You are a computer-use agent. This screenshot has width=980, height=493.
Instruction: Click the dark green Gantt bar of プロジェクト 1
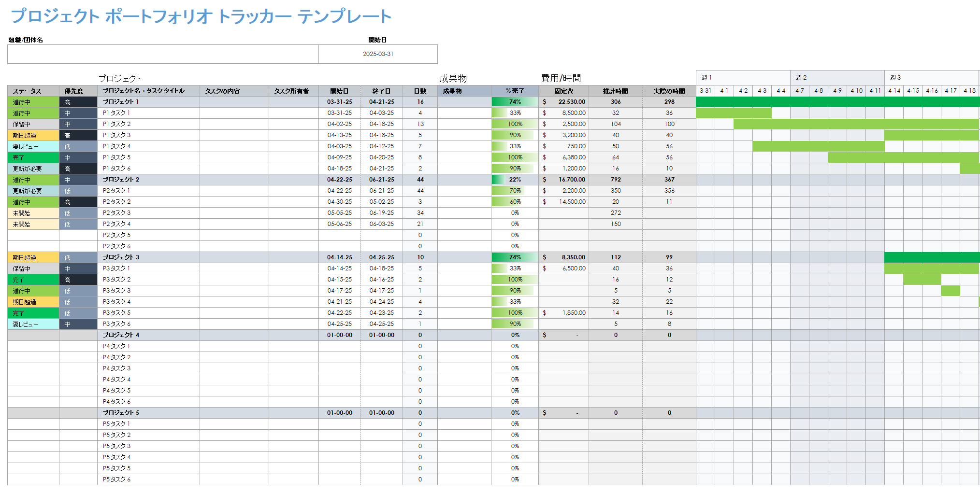coord(837,102)
